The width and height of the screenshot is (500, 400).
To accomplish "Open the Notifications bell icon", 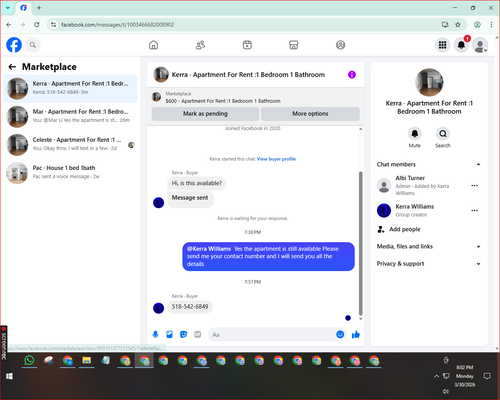I will pos(461,45).
